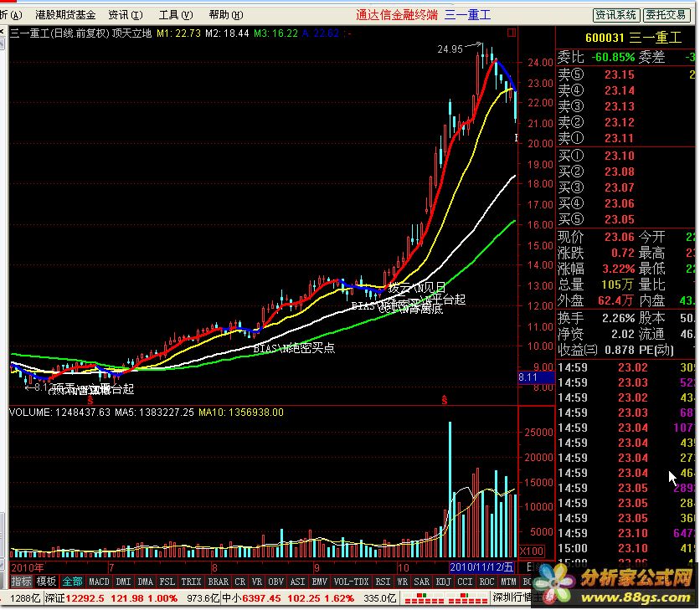Select the DMI indicator tab

point(123,582)
